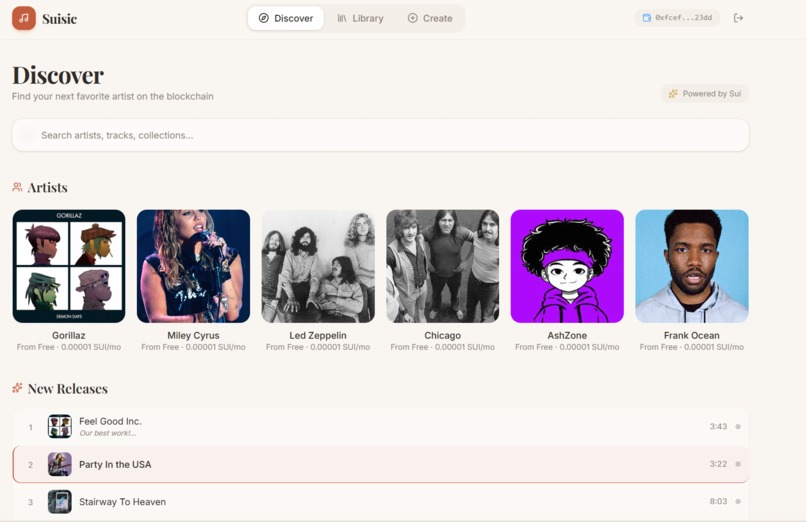Click the 3:22 duration of Party In the USA
The height and width of the screenshot is (522, 806).
pyautogui.click(x=718, y=464)
